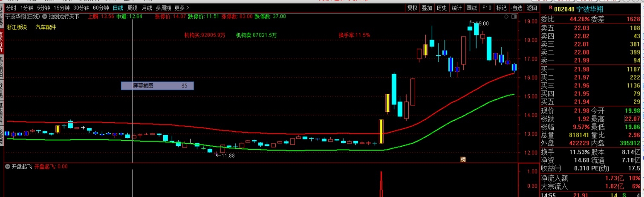
Task: Click the 宁波华翔(日线) chart title
Action: click(x=23, y=17)
